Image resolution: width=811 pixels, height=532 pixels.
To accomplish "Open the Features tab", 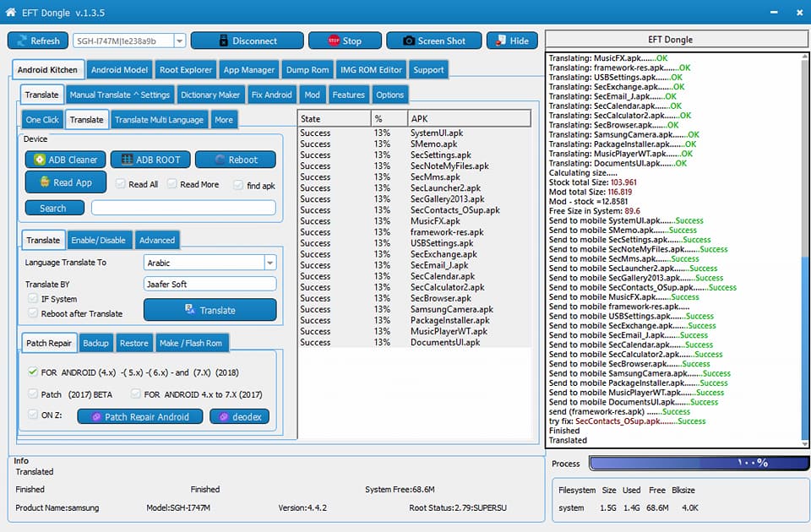I will (348, 95).
